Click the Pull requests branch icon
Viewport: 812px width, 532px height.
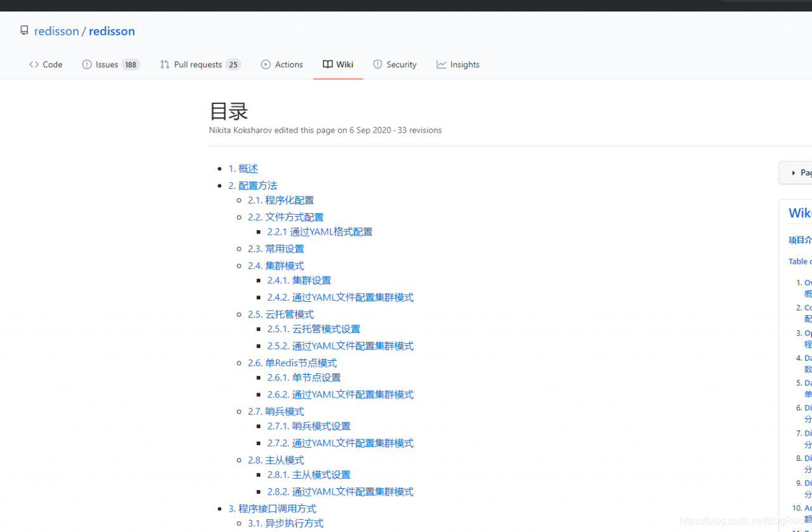(164, 64)
